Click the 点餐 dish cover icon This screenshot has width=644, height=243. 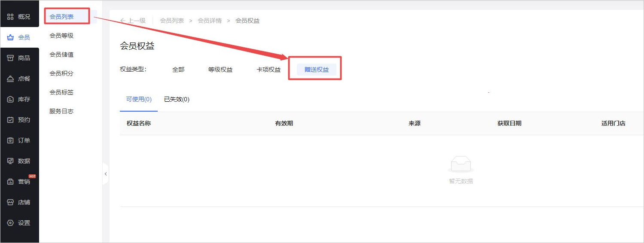coord(11,79)
